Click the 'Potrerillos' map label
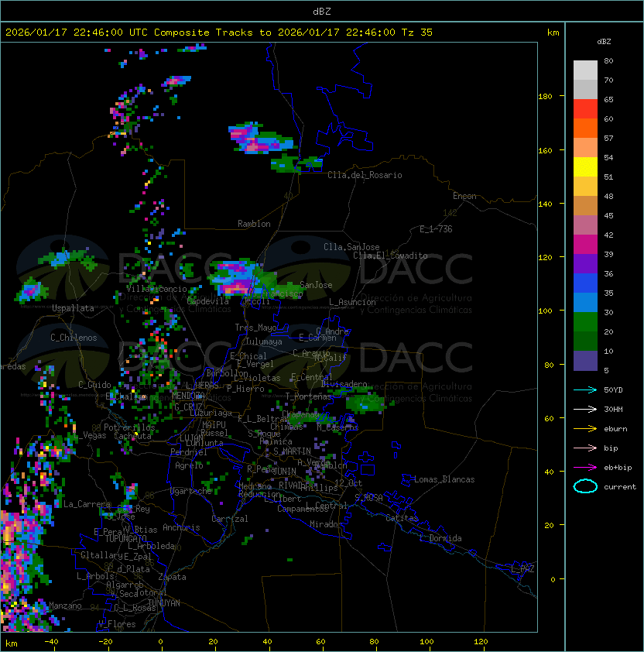644x652 pixels. 129,427
